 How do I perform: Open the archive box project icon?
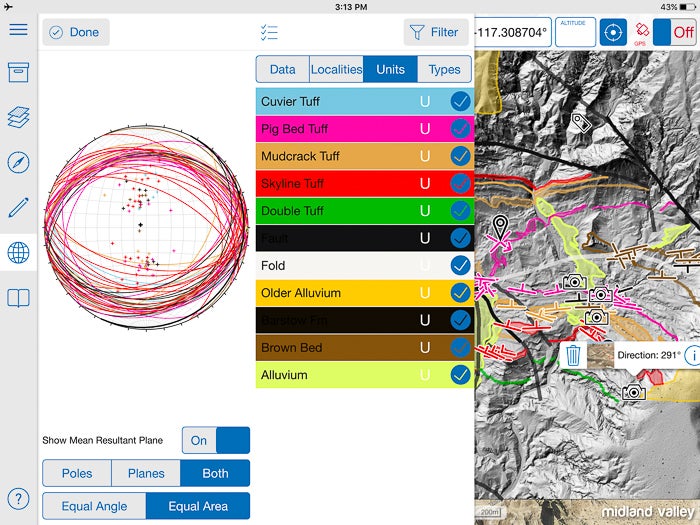(18, 73)
